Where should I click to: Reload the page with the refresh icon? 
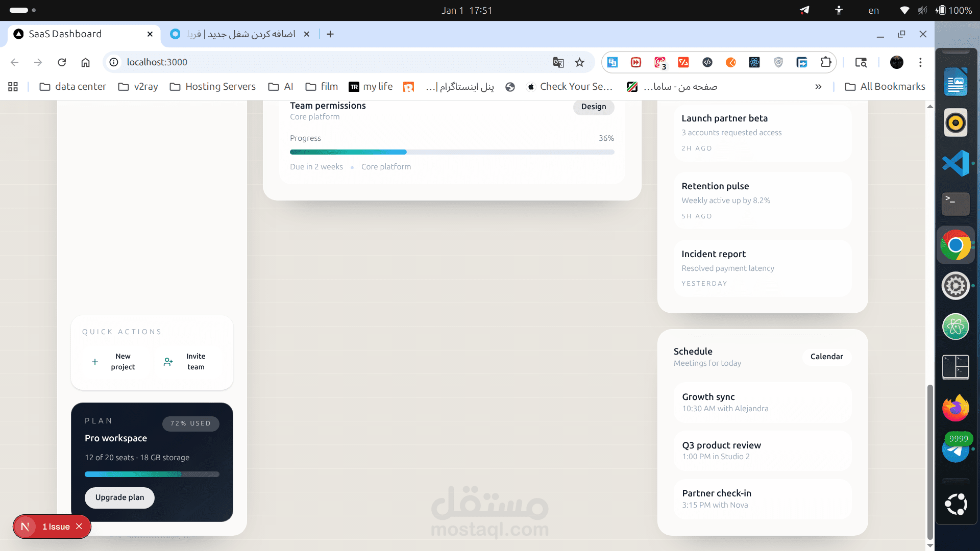pyautogui.click(x=62, y=62)
